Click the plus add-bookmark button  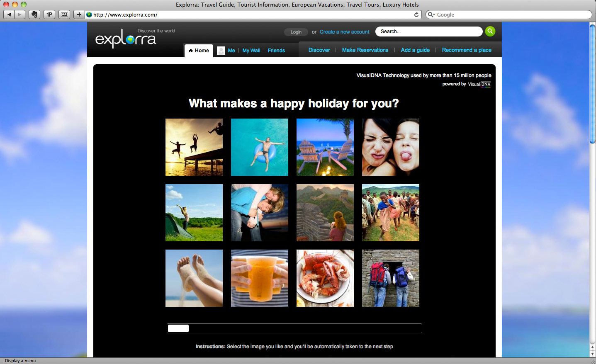(x=79, y=15)
